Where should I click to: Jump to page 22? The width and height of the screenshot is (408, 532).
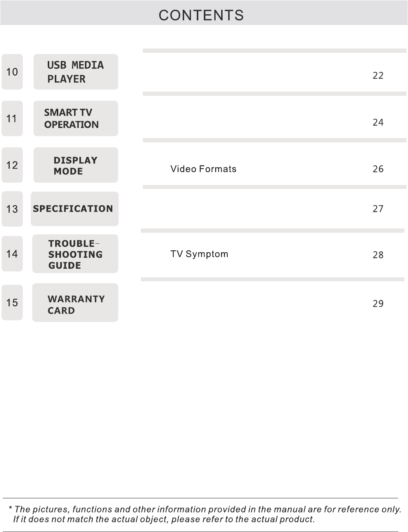tap(378, 75)
